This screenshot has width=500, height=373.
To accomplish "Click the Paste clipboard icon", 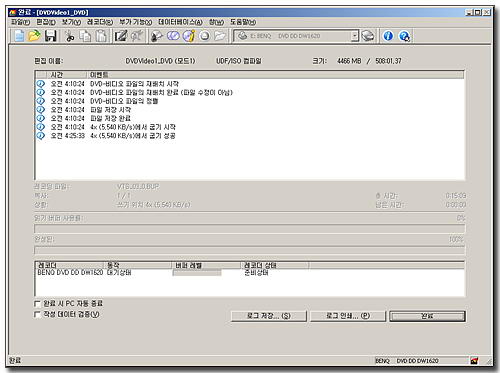I will (101, 36).
